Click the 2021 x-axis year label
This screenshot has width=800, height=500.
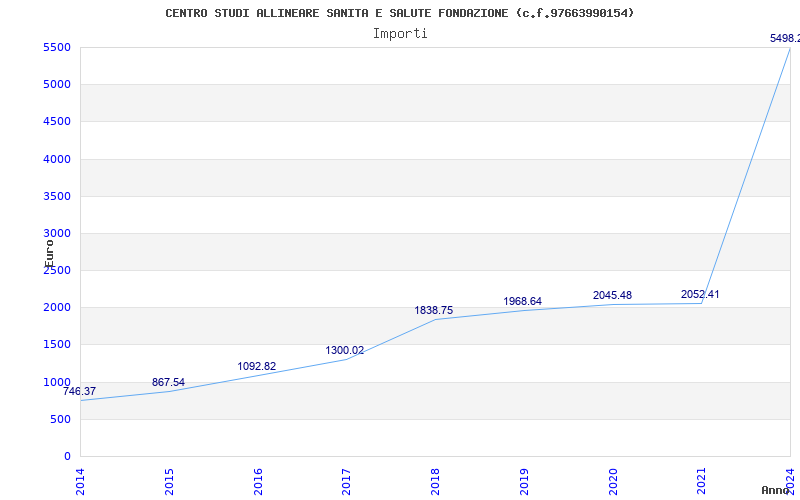701,482
